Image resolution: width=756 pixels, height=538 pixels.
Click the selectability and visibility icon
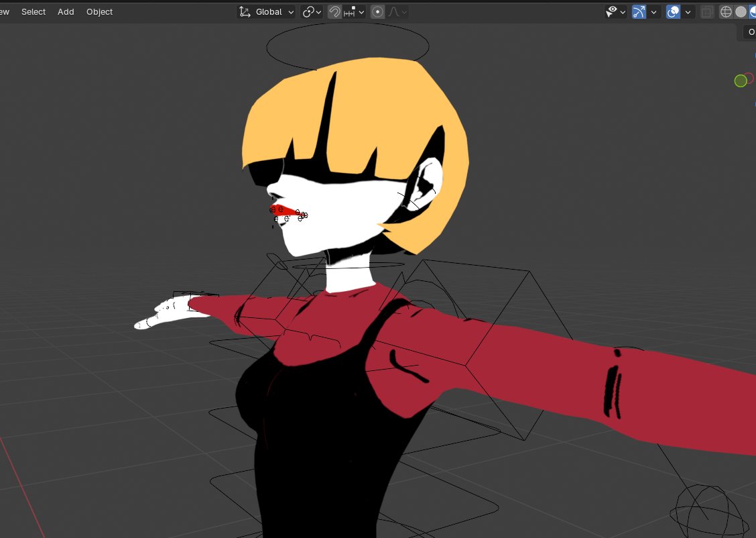coord(611,11)
